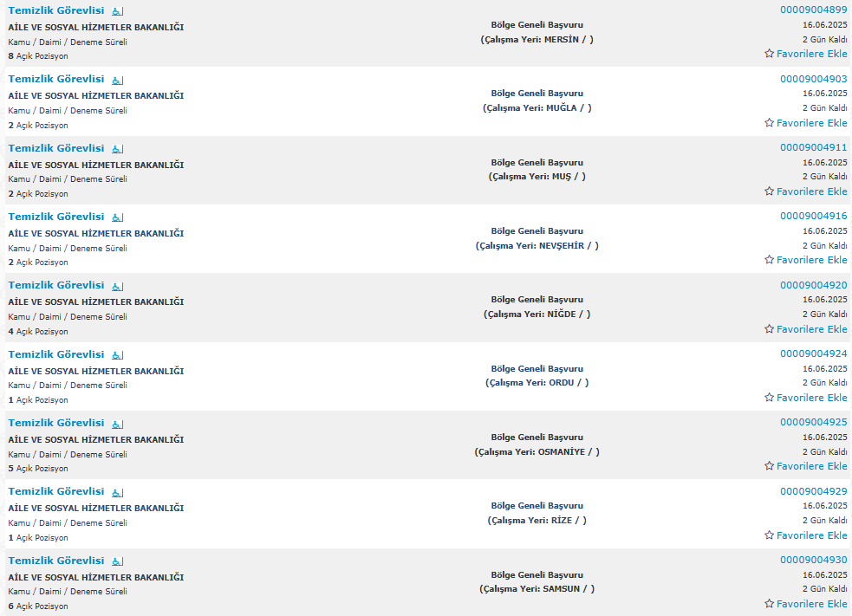
Task: Open the Temizlik Görevlisi listing for Mersin
Action: (x=56, y=10)
